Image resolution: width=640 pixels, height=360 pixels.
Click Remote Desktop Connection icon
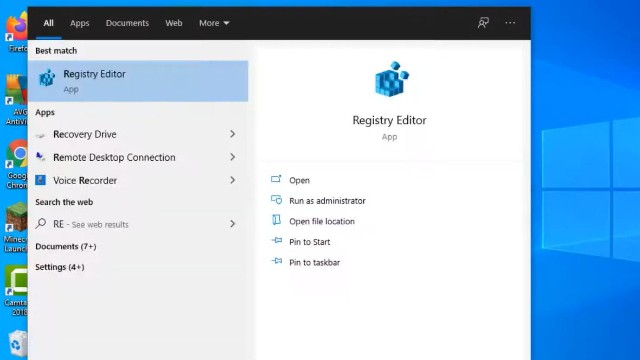pyautogui.click(x=40, y=157)
